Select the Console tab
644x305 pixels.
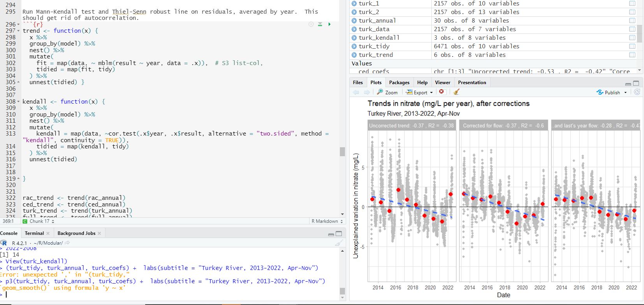pyautogui.click(x=9, y=233)
